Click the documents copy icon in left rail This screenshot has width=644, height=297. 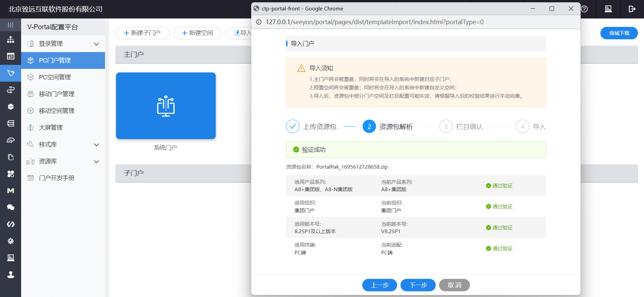tap(11, 157)
